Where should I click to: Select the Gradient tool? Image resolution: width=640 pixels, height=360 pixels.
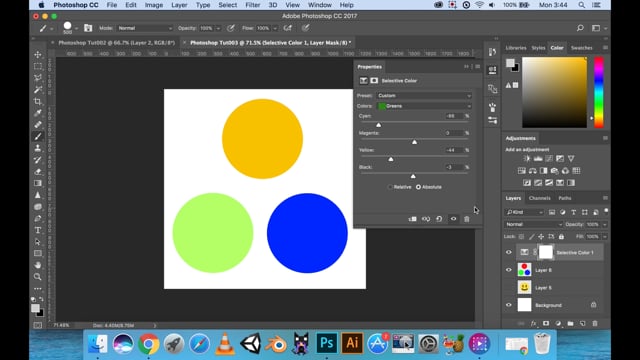38,183
